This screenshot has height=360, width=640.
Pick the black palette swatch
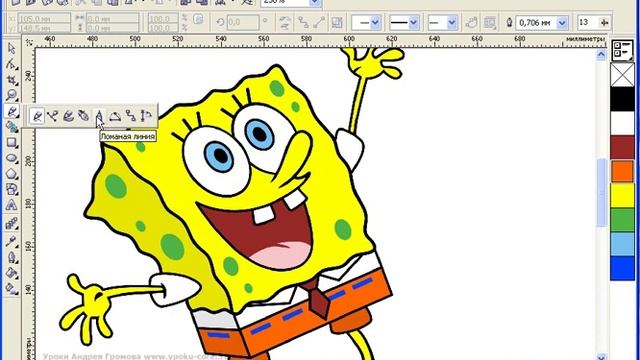[622, 99]
